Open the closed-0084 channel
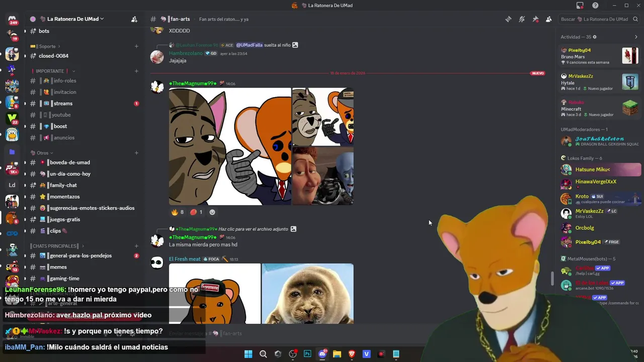Image resolution: width=644 pixels, height=362 pixels. 85,56
